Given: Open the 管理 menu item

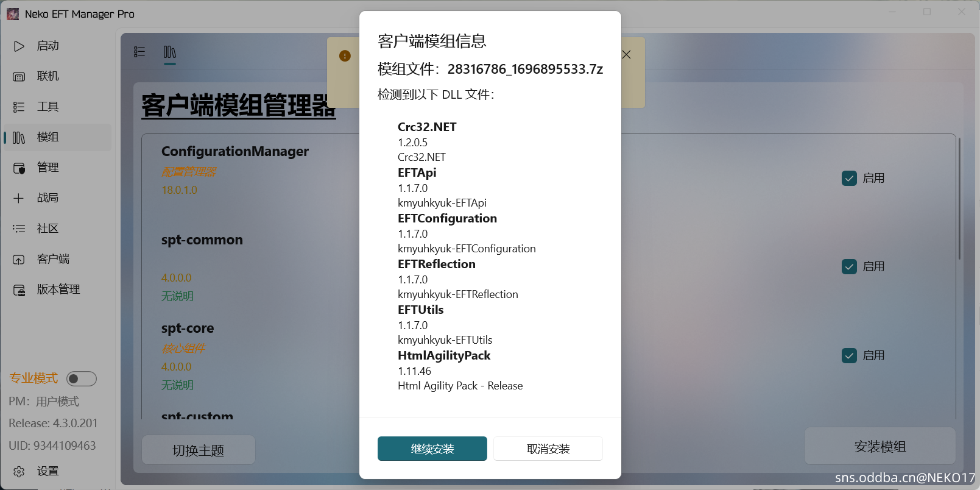Looking at the screenshot, I should click(58, 168).
